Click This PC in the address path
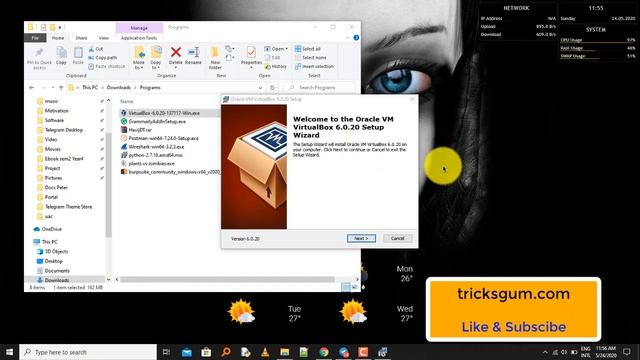 (90, 87)
